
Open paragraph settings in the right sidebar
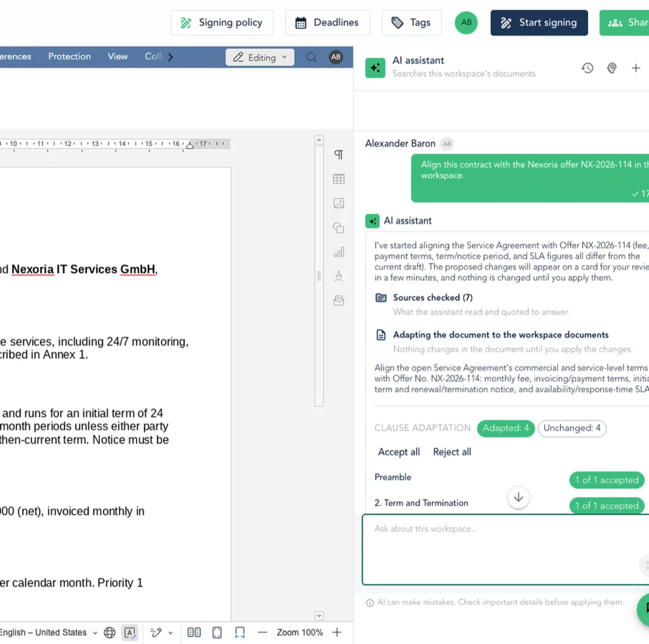click(x=339, y=155)
